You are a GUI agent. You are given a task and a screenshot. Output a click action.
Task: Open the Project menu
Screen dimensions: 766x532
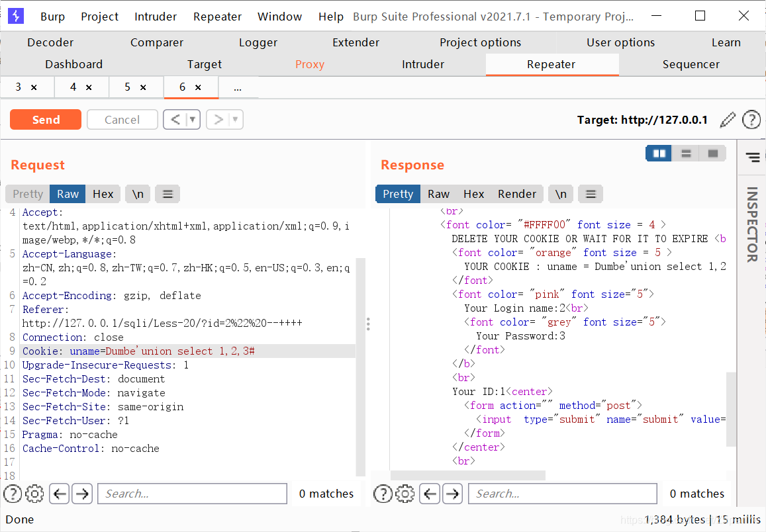(x=100, y=17)
